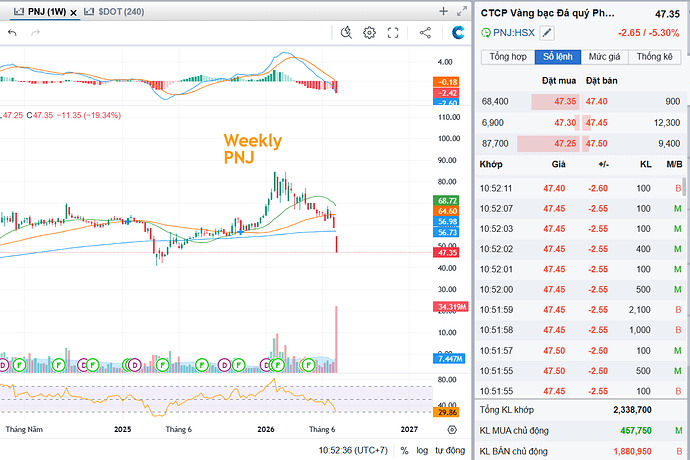Open the Mức giá tab

(604, 57)
